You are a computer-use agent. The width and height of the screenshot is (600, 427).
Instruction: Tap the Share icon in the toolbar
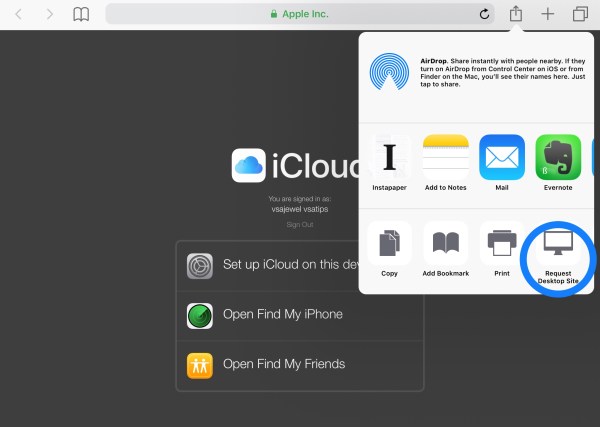[x=516, y=14]
